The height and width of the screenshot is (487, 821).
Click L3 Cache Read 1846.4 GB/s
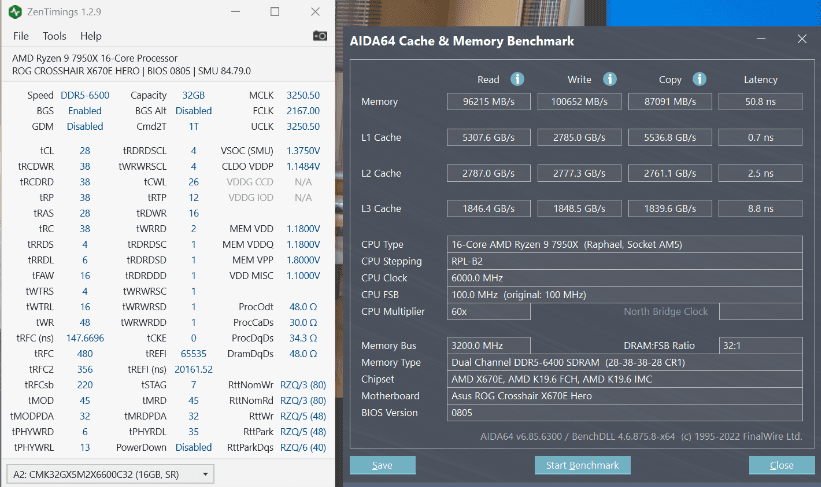tap(489, 208)
